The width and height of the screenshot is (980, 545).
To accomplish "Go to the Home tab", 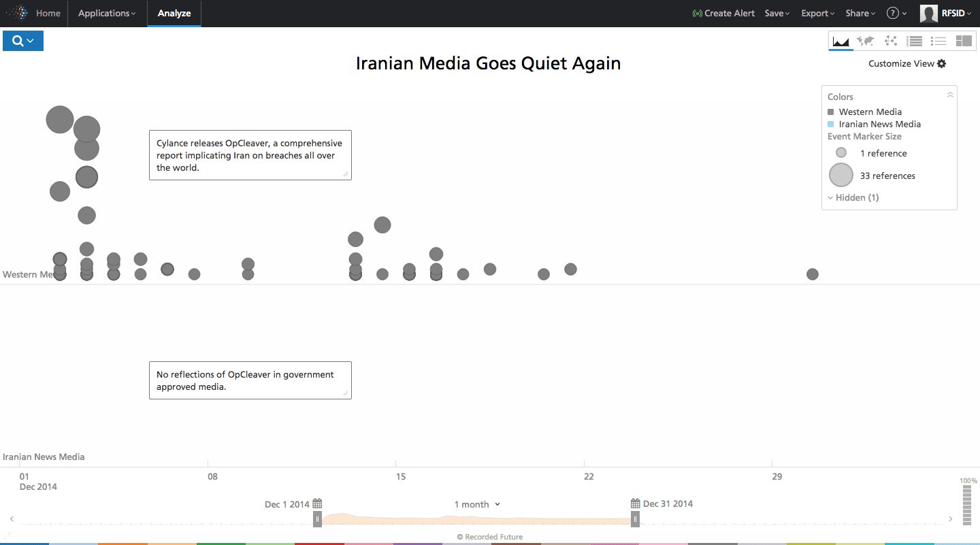I will pyautogui.click(x=48, y=14).
